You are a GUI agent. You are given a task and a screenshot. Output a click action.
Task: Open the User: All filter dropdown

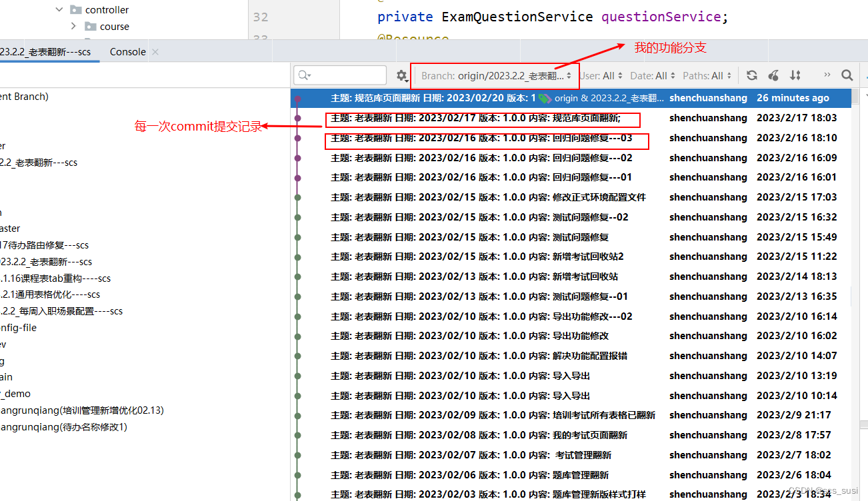point(601,76)
